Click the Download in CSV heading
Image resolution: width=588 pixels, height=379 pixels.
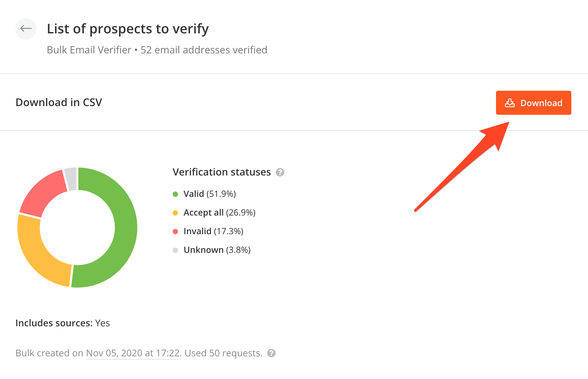(59, 102)
